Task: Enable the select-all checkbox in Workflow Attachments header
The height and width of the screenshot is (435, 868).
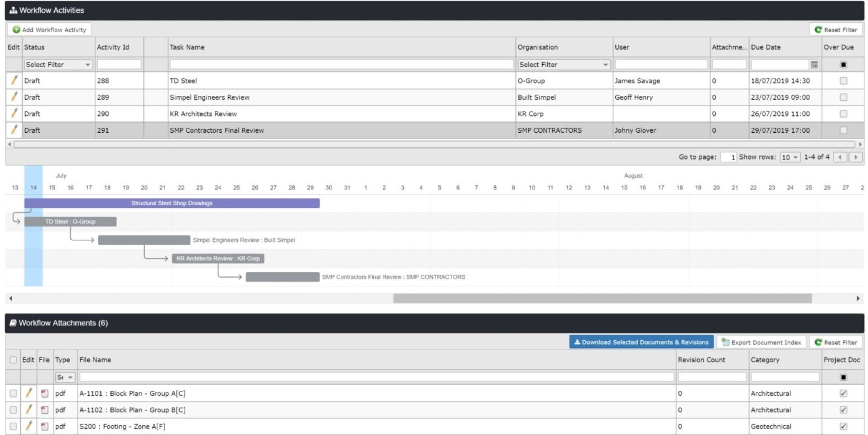Action: click(x=12, y=359)
